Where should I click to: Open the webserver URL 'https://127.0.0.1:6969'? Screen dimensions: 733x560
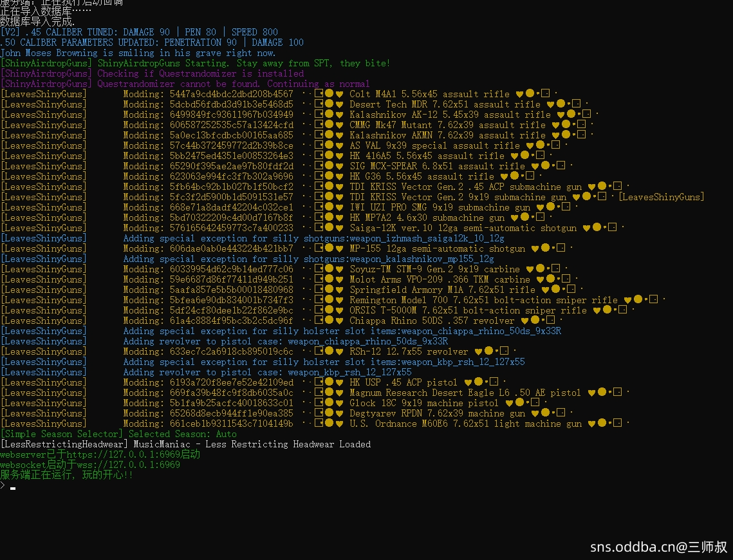click(124, 454)
